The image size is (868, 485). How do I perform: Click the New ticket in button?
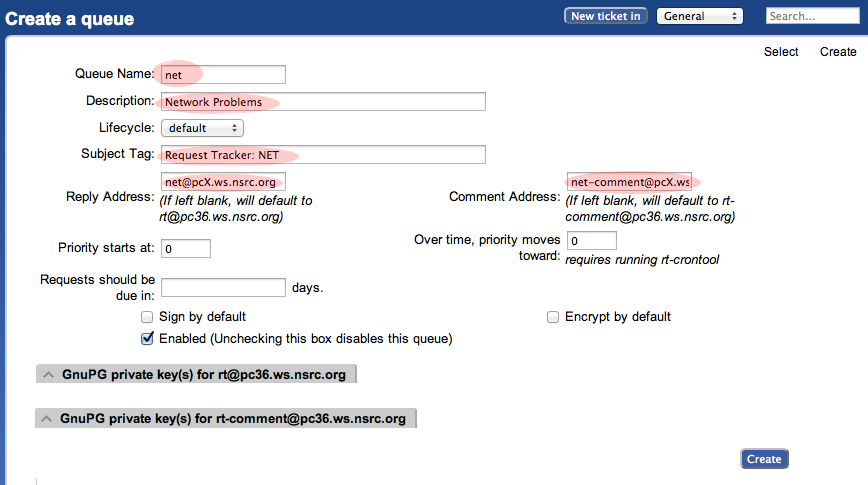click(607, 16)
